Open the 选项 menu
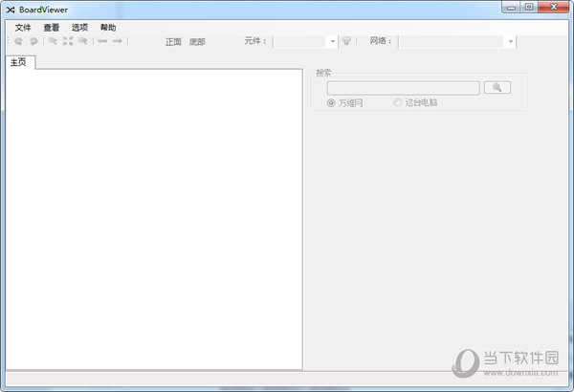 (79, 28)
